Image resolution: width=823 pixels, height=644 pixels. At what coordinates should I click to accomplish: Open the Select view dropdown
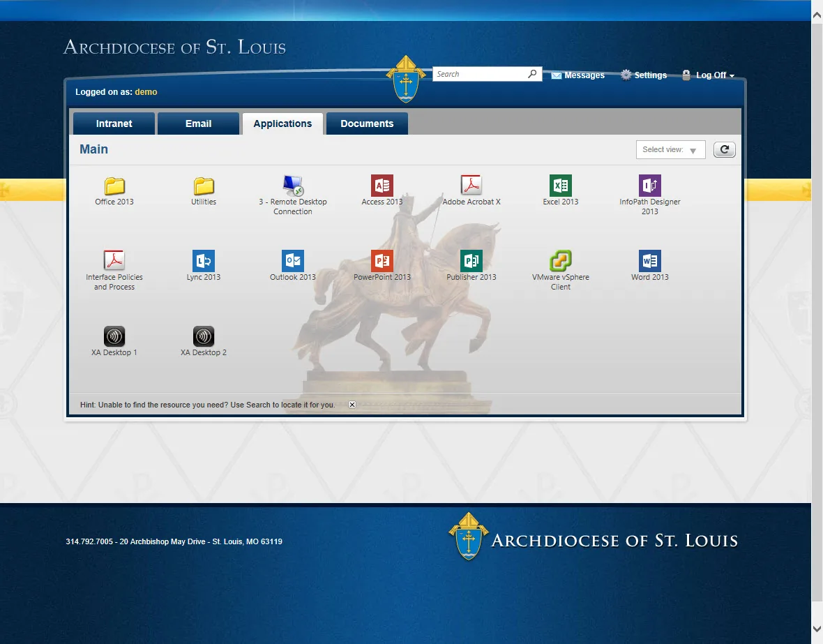pyautogui.click(x=670, y=150)
